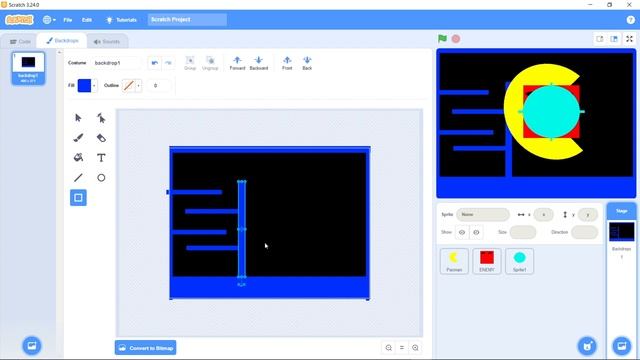Edit the sprite Size field
This screenshot has width=640, height=360.
(x=523, y=232)
